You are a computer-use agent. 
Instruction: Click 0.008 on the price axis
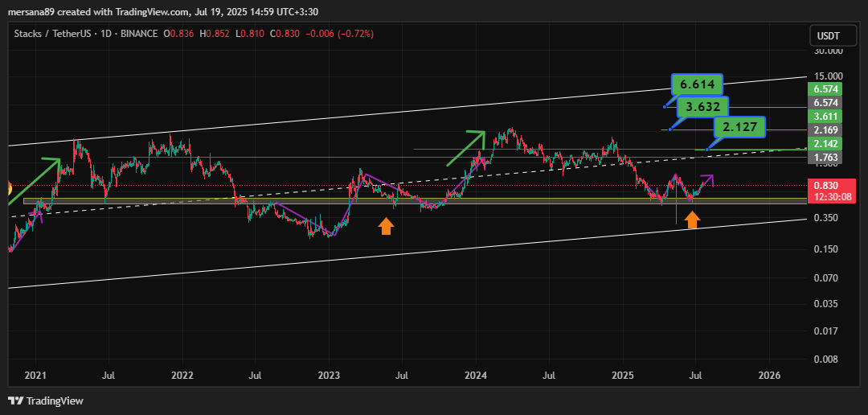pos(825,359)
